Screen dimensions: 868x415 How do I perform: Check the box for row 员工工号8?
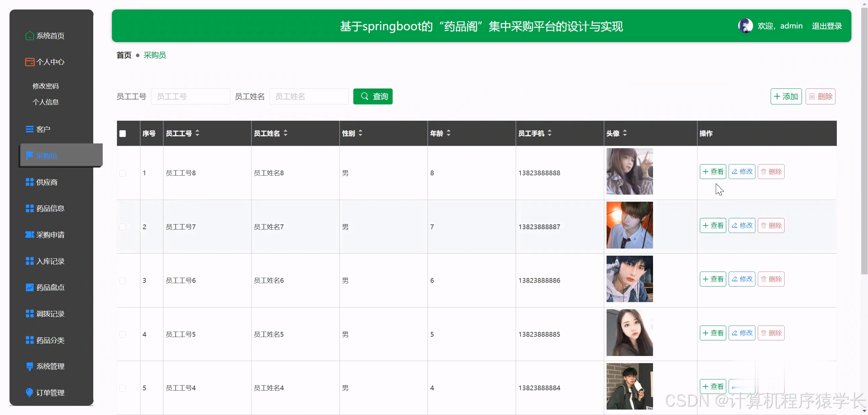(123, 173)
